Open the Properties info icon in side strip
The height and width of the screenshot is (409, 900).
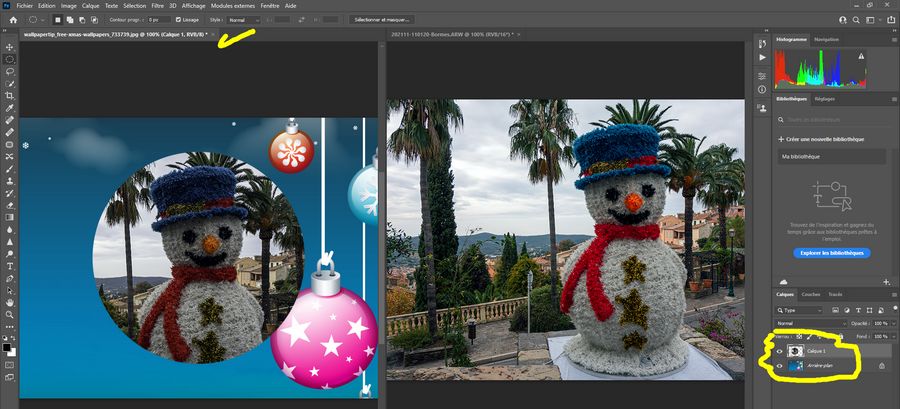click(762, 89)
